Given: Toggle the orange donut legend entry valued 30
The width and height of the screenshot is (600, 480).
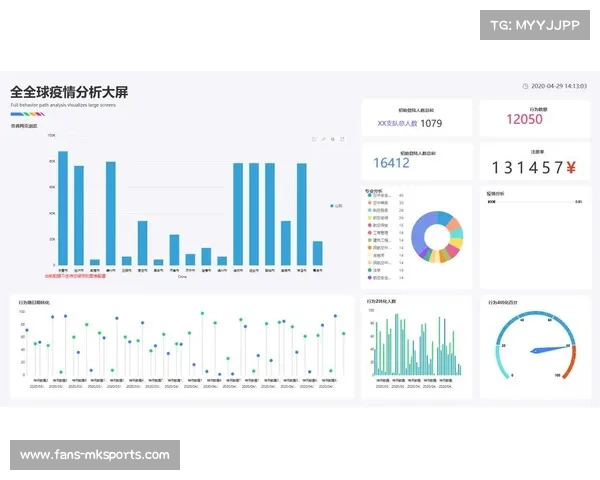Looking at the screenshot, I should [x=370, y=203].
